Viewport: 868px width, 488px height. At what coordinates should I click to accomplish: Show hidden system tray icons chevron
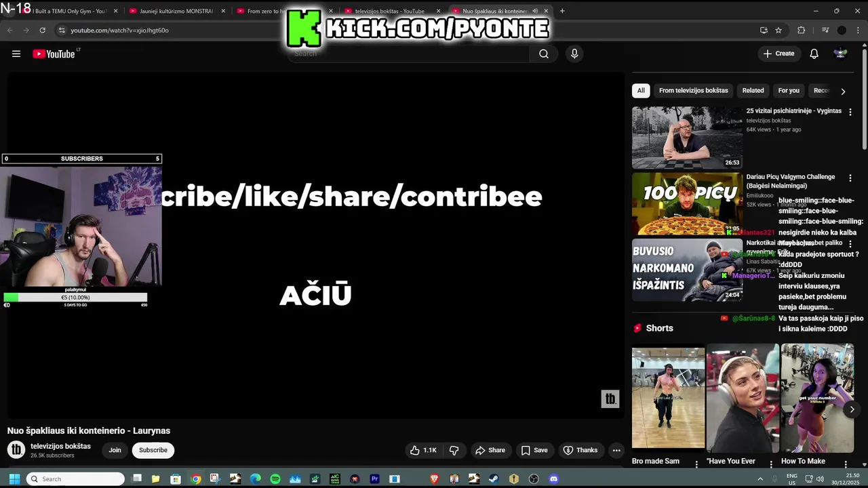(759, 479)
